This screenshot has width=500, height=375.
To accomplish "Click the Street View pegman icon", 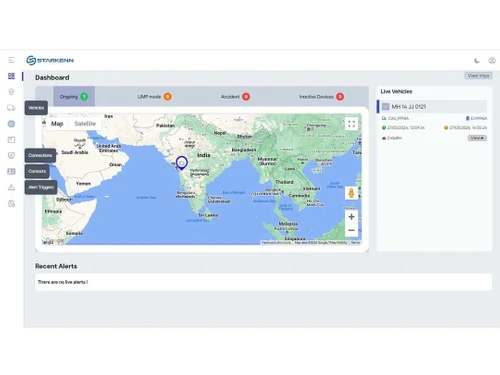I will pyautogui.click(x=351, y=193).
